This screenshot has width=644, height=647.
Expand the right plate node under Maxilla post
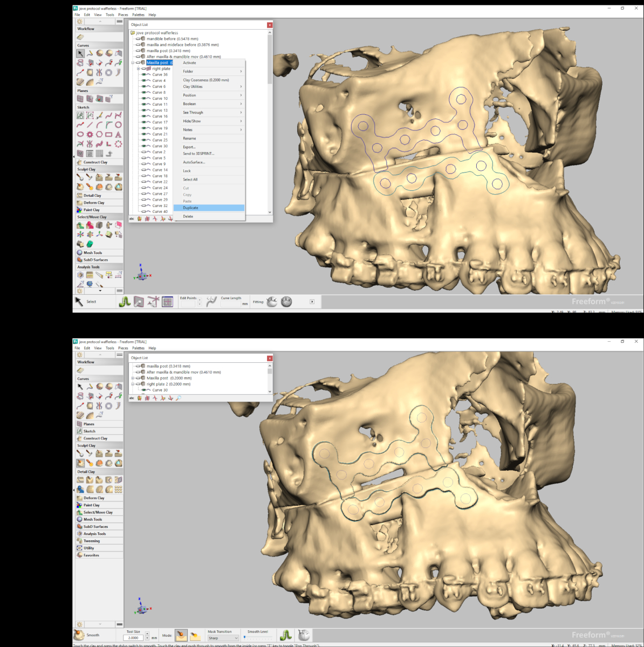click(138, 68)
